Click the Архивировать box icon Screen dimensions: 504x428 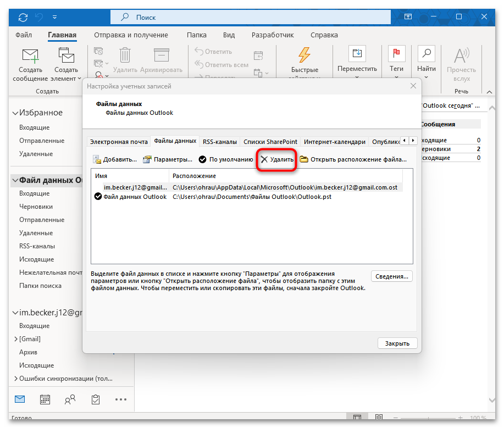coord(162,55)
